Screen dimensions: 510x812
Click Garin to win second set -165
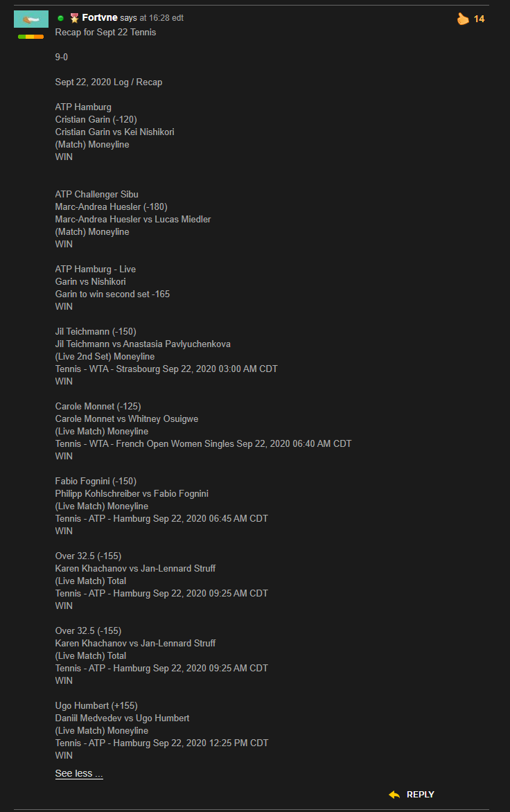[112, 294]
